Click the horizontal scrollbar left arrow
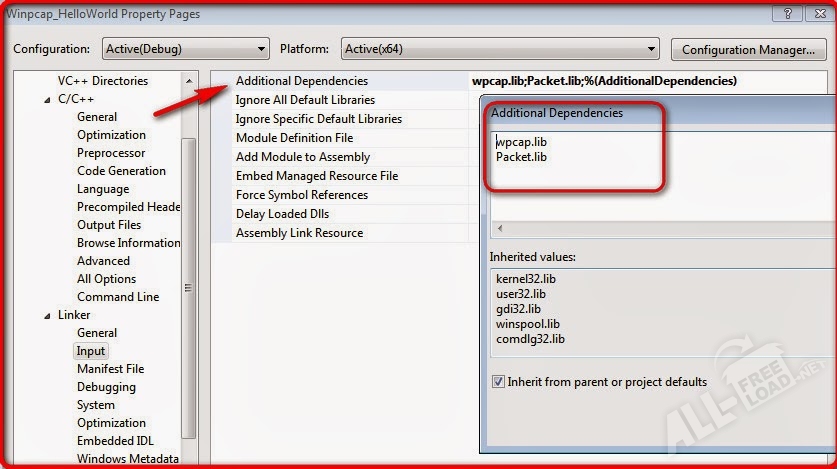 500,229
